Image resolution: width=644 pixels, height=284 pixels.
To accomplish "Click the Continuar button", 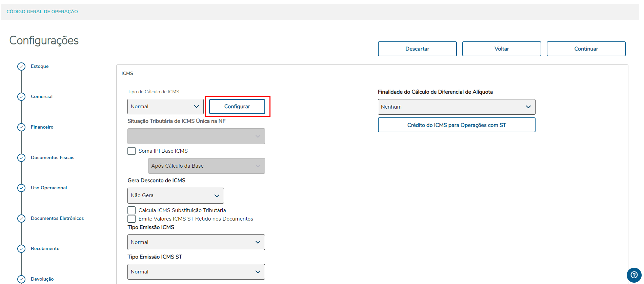I will coord(586,49).
